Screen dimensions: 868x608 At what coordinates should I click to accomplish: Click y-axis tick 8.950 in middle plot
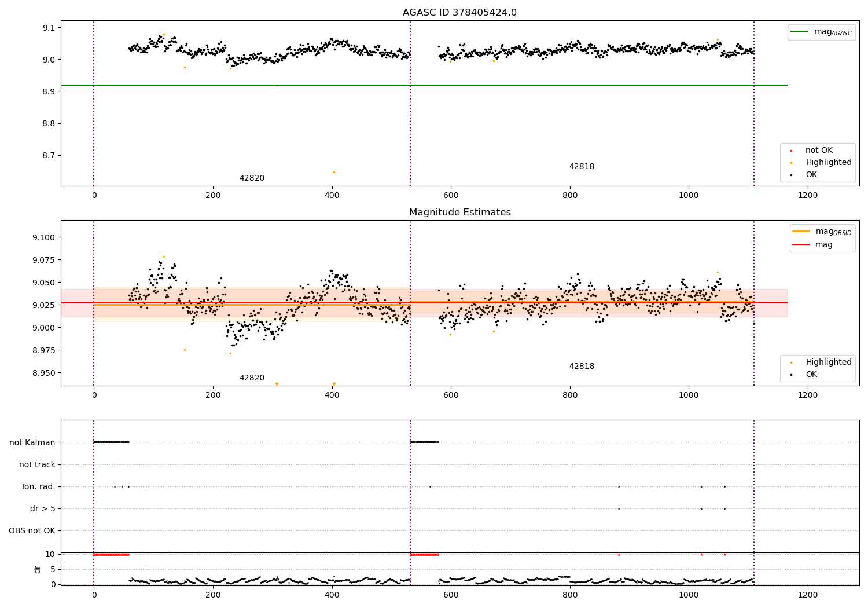click(45, 373)
